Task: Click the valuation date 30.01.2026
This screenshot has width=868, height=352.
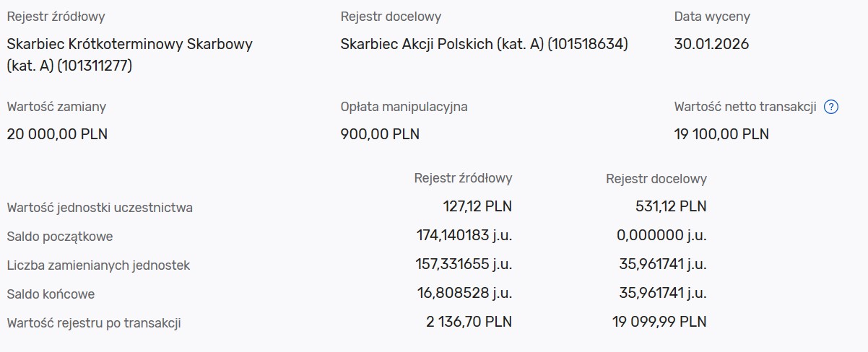Action: (711, 44)
